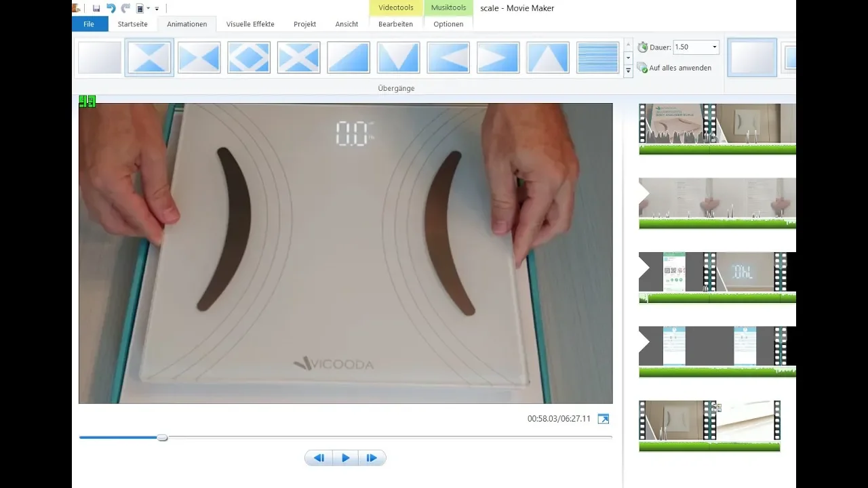
Task: Select the first pan and zoom blank thumbnail
Action: pos(752,57)
